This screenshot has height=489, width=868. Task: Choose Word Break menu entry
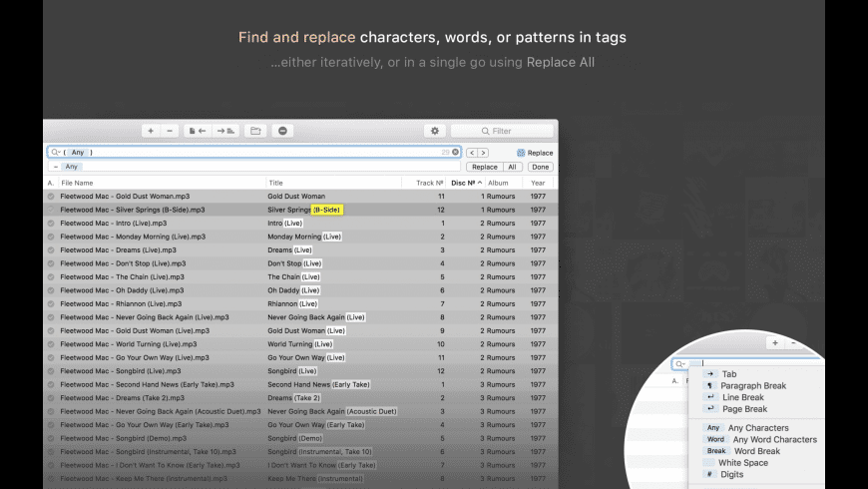click(756, 451)
